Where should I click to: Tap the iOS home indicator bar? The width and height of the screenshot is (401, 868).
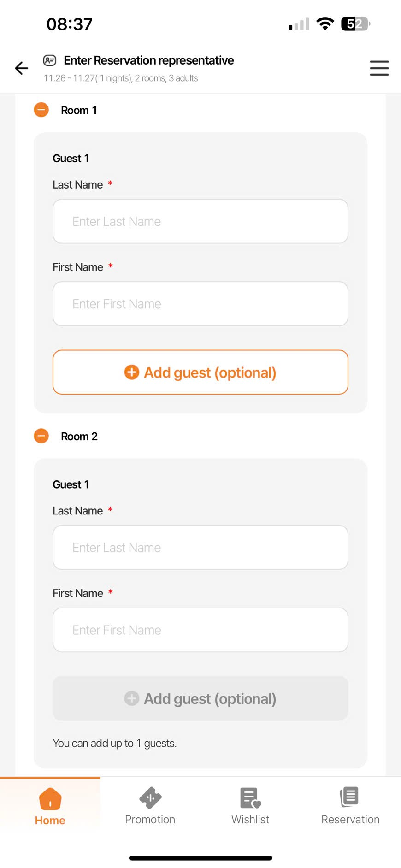(x=200, y=858)
